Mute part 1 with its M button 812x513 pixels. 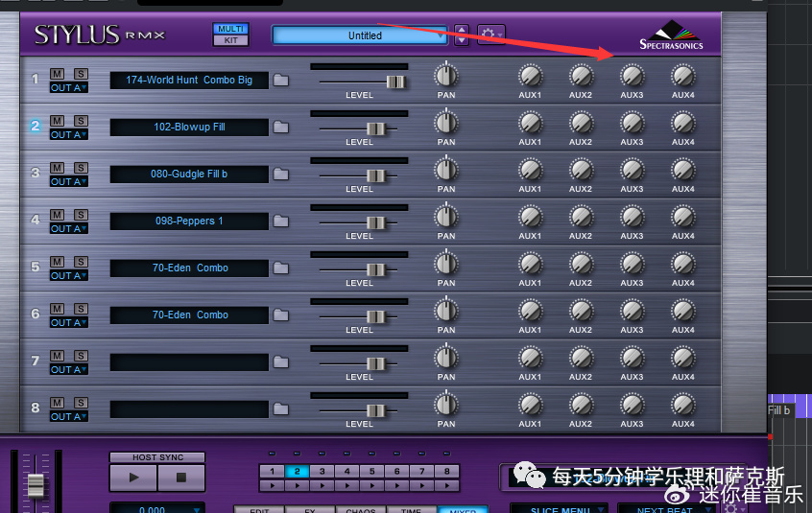pyautogui.click(x=57, y=74)
